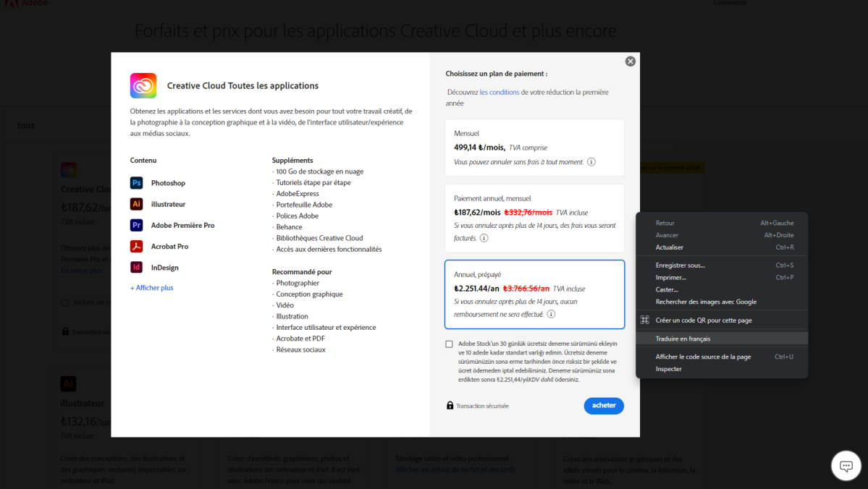
Task: Click the QR code icon in context menu
Action: [644, 320]
